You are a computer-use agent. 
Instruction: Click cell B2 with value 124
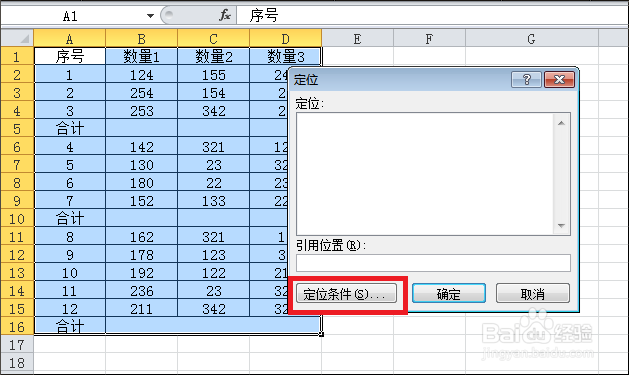click(x=142, y=75)
